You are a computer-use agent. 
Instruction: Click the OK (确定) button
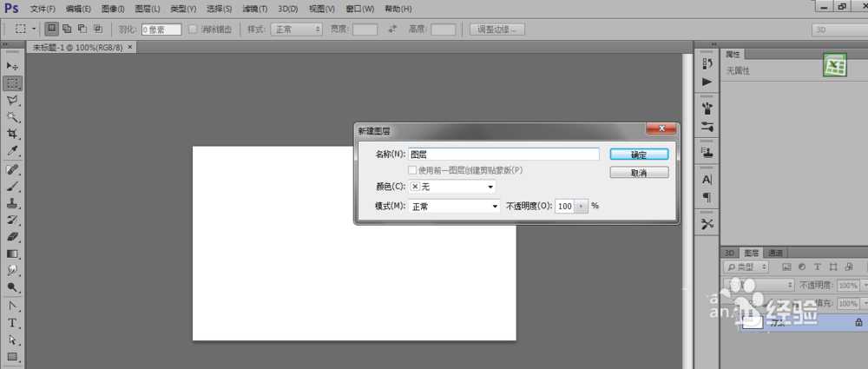(x=638, y=154)
